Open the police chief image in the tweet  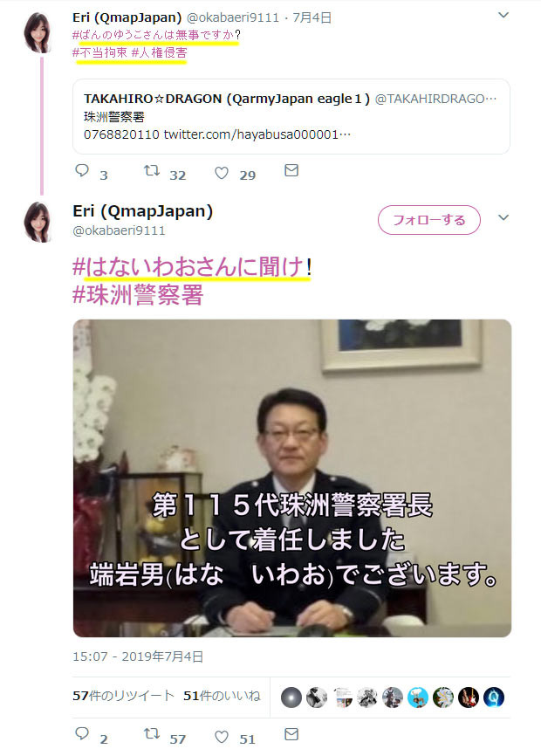click(292, 478)
